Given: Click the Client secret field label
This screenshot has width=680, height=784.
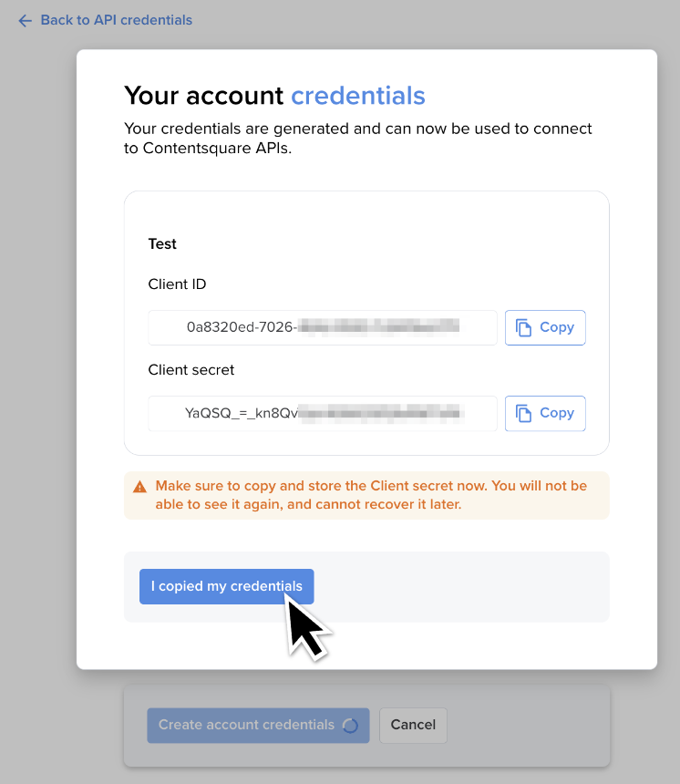Looking at the screenshot, I should pos(191,370).
